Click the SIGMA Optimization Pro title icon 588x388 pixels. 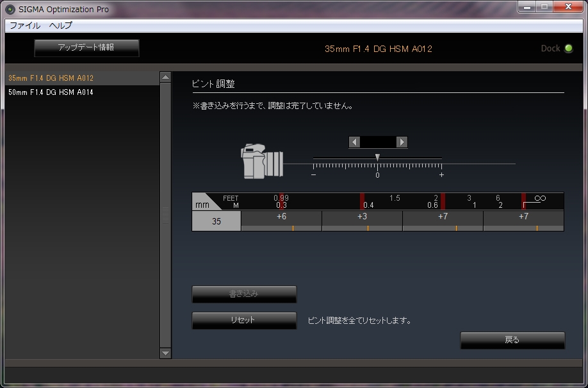point(11,9)
